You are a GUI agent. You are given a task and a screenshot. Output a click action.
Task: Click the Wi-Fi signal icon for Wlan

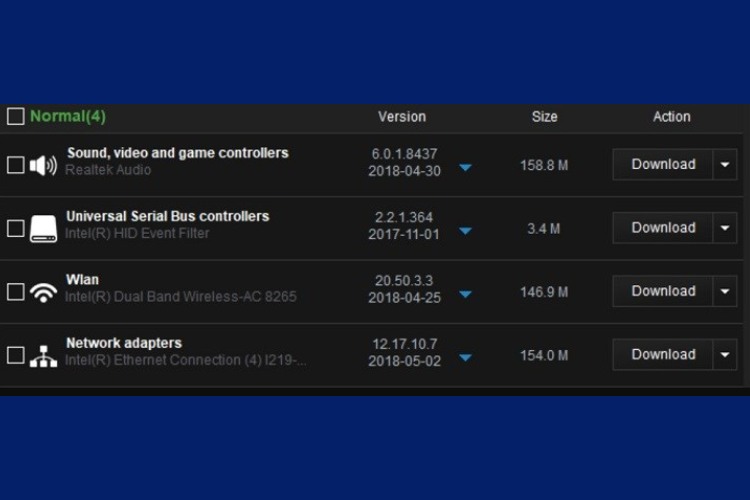point(43,292)
